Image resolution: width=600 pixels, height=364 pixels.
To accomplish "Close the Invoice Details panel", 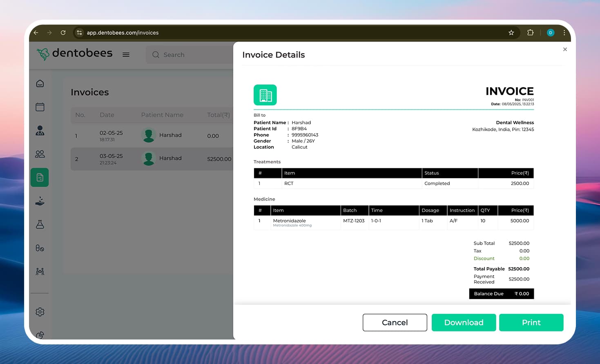I will tap(565, 49).
